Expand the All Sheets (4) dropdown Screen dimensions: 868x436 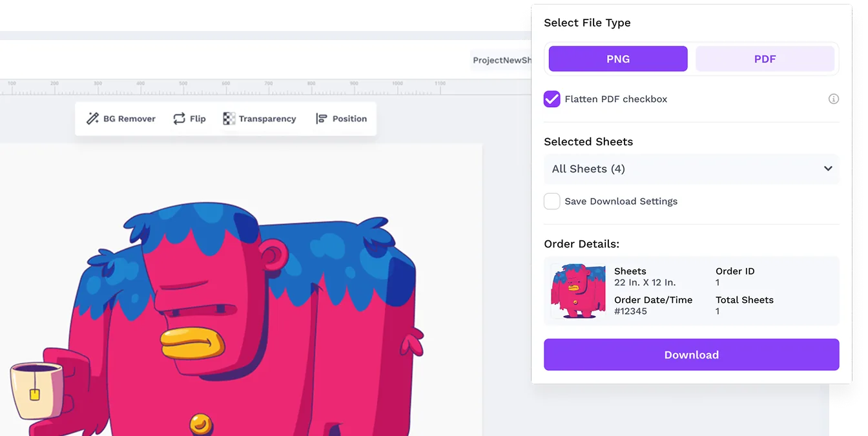692,169
